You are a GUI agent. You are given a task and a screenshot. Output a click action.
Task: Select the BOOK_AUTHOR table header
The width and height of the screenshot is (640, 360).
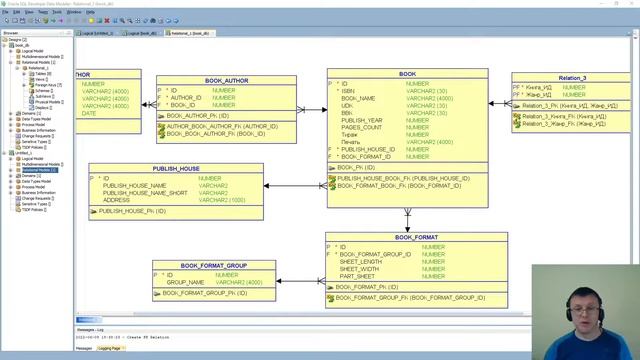click(227, 81)
